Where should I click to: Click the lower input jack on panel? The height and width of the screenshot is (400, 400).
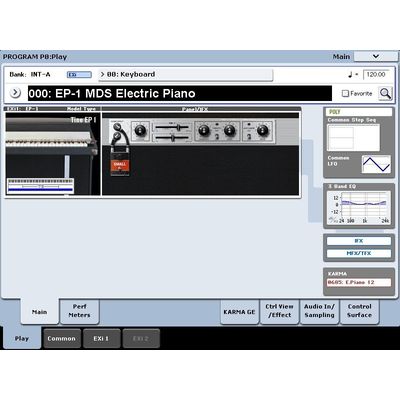click(x=117, y=136)
